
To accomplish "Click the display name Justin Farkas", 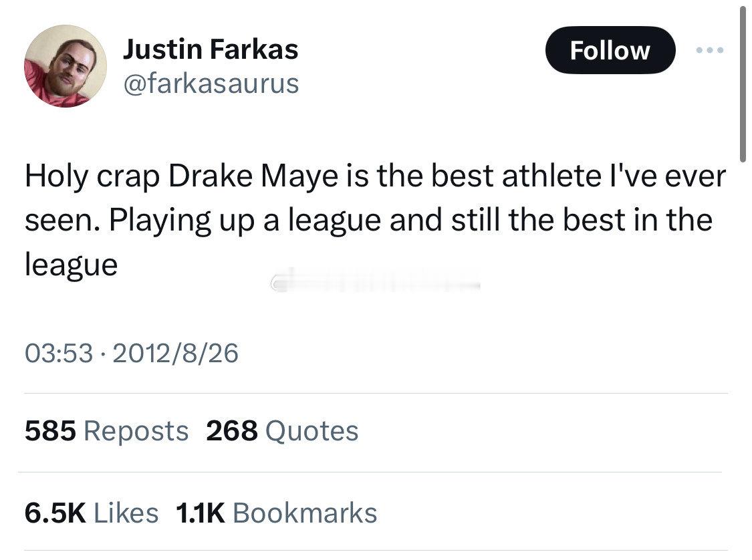I will click(210, 49).
